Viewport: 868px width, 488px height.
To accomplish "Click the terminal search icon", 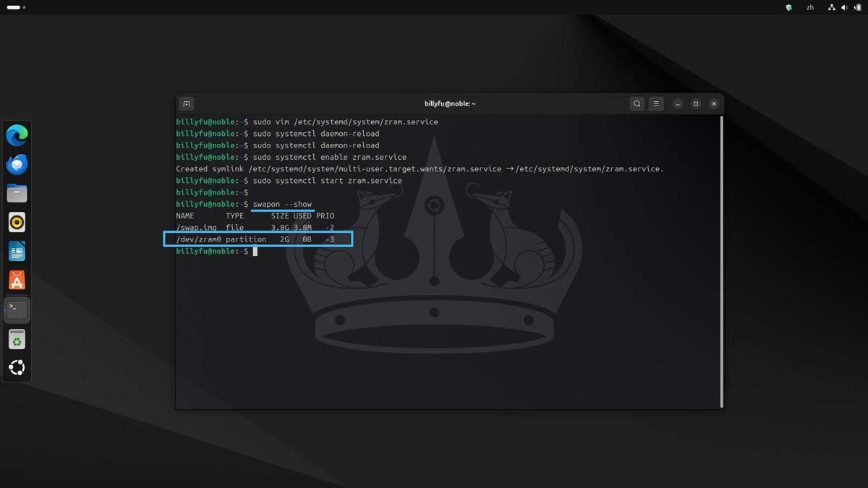I will tap(637, 103).
